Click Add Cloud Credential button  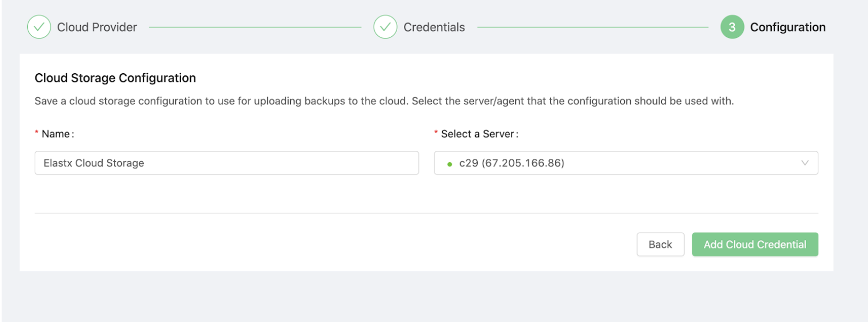[755, 244]
